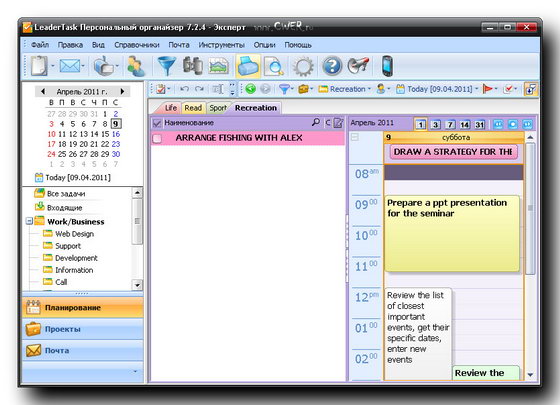Open the Today [09.04.2011] date dropdown
This screenshot has width=560, height=405.
438,89
